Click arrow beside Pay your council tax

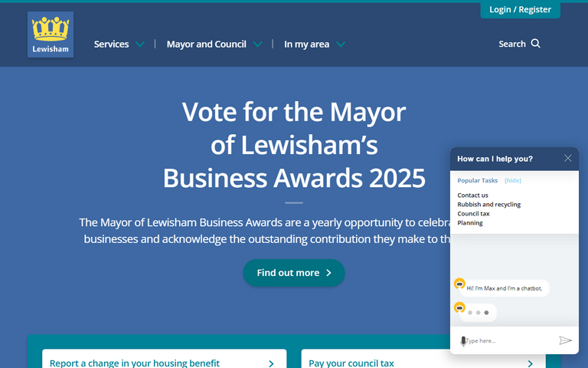click(x=530, y=363)
